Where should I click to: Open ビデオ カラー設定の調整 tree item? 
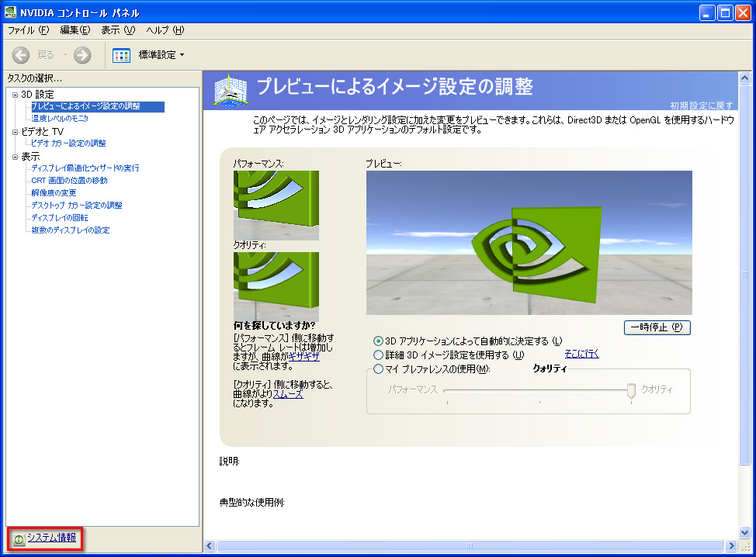[x=68, y=144]
